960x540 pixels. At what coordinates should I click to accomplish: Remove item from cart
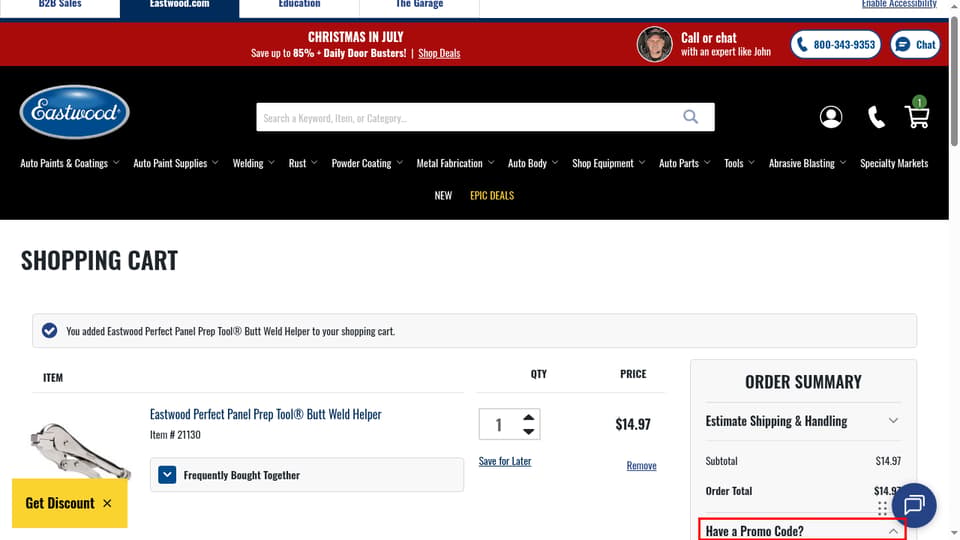tap(641, 465)
